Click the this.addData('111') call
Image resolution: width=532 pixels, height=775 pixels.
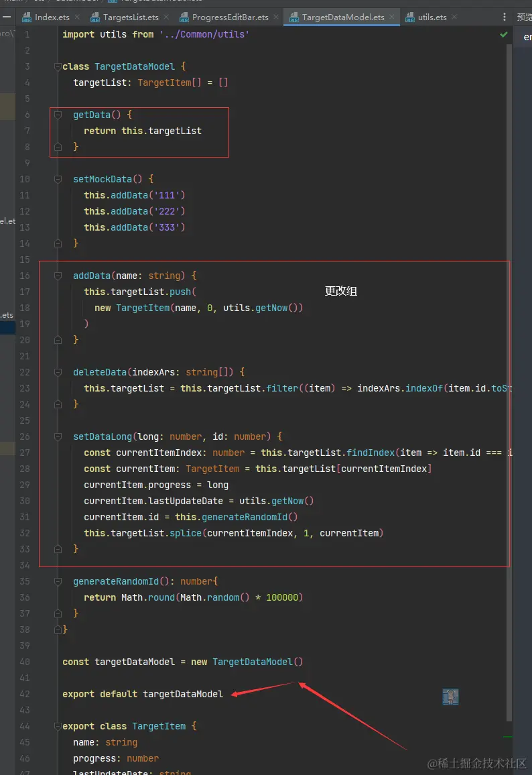pos(135,195)
